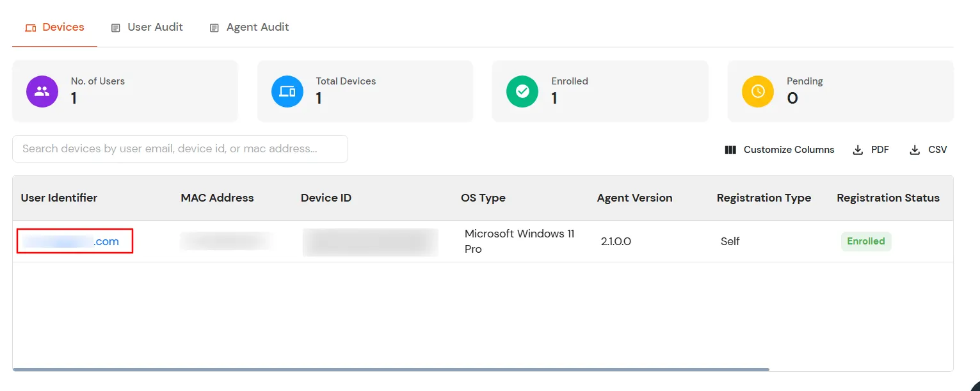Click the OS Type column header
This screenshot has width=980, height=391.
(483, 198)
